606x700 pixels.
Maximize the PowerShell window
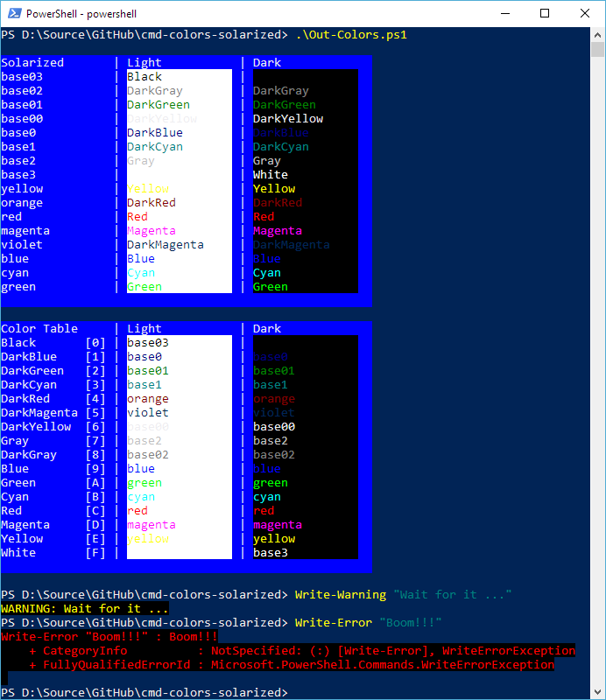coord(545,13)
